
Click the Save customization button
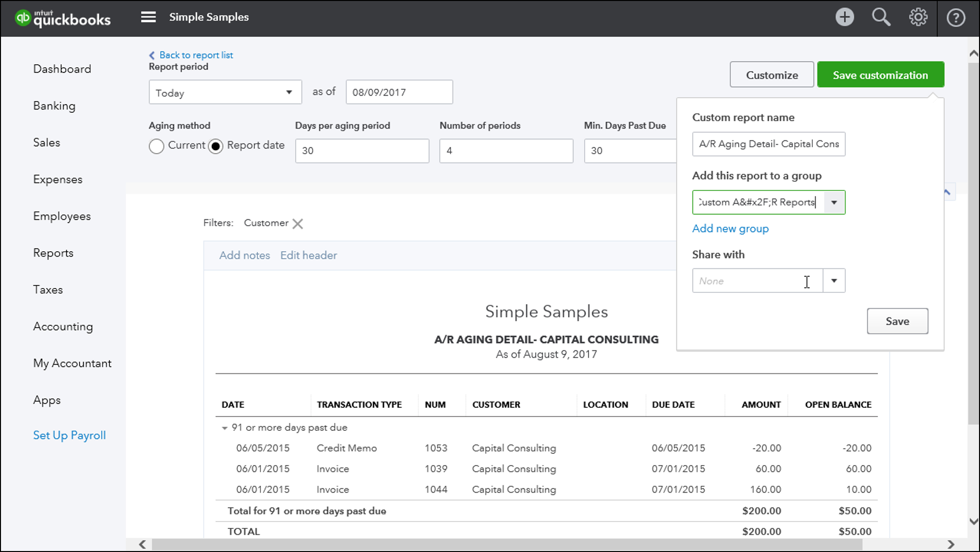pos(880,74)
